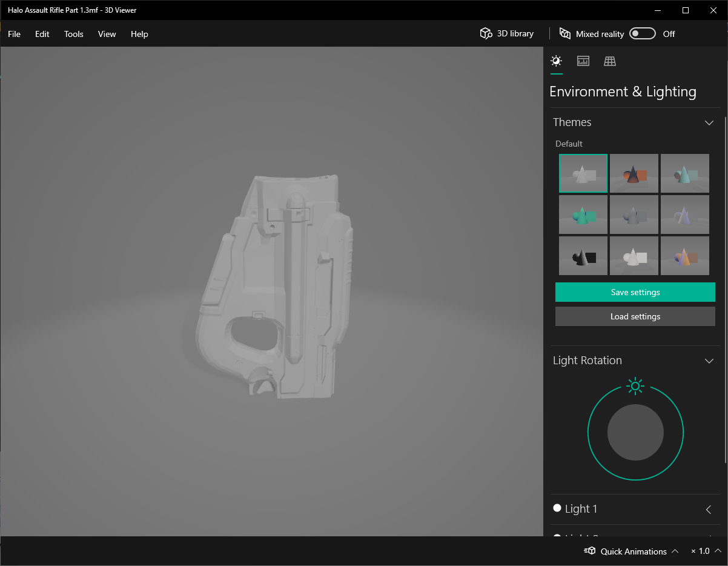Click the Load settings button
The image size is (728, 566).
(x=635, y=316)
